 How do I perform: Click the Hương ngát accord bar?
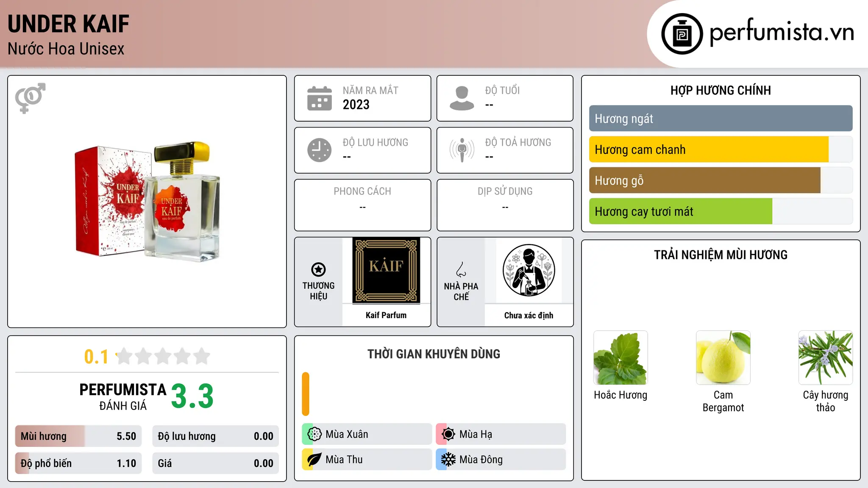721,119
